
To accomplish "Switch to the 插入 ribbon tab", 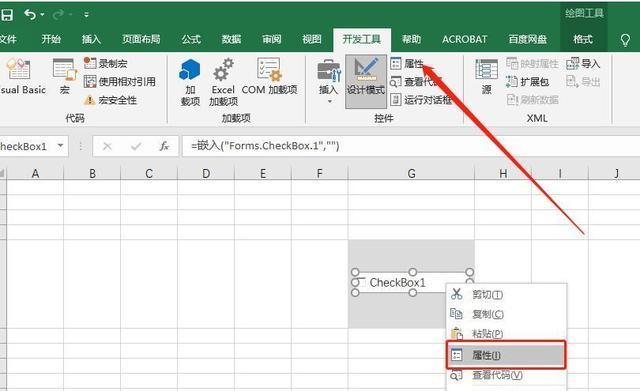I will tap(91, 39).
